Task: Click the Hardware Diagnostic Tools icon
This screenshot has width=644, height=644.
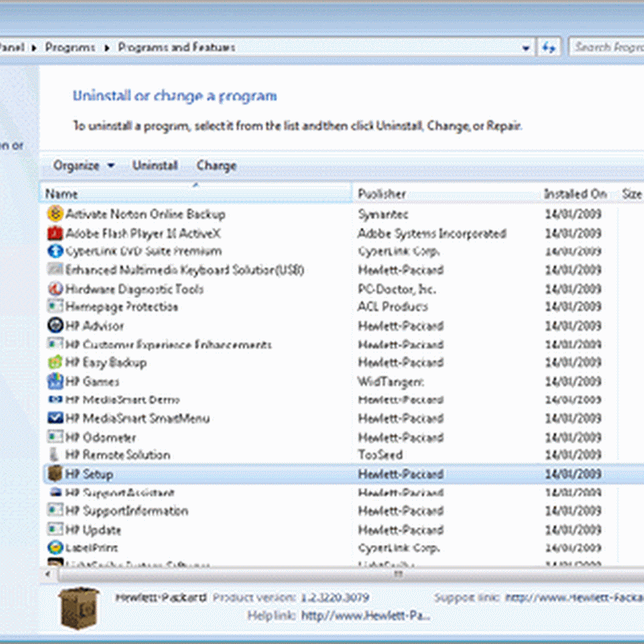Action: pyautogui.click(x=55, y=289)
